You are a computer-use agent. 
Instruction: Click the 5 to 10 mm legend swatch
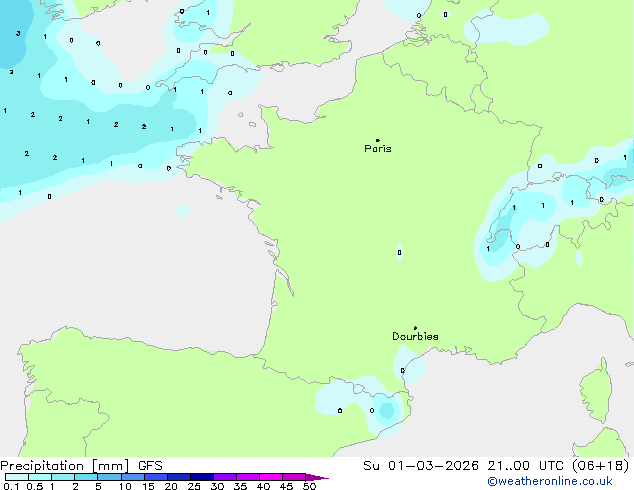(109, 477)
